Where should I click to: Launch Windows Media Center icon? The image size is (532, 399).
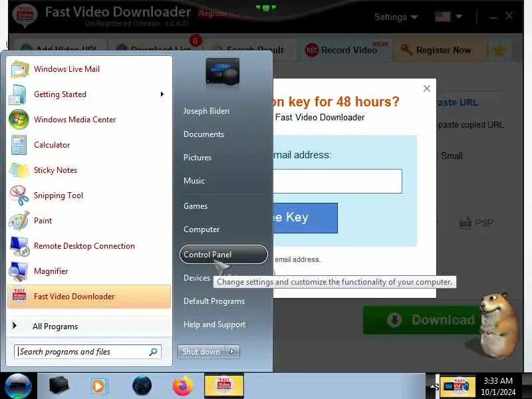[x=19, y=120]
